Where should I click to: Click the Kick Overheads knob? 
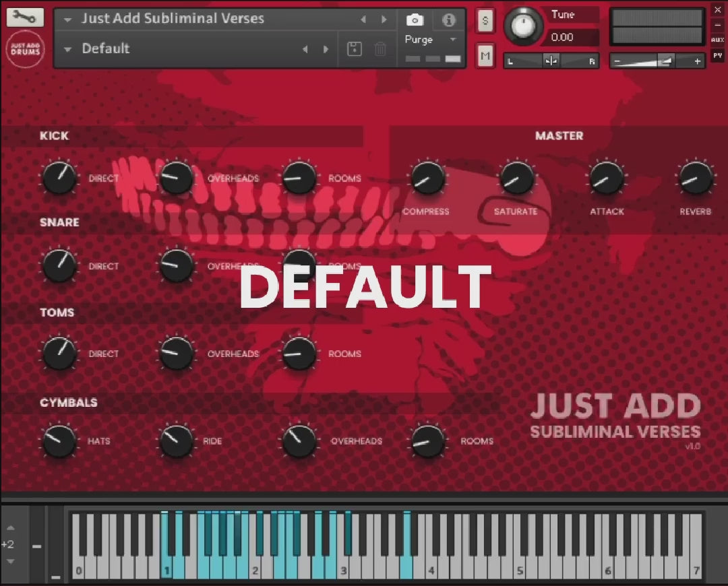click(177, 178)
